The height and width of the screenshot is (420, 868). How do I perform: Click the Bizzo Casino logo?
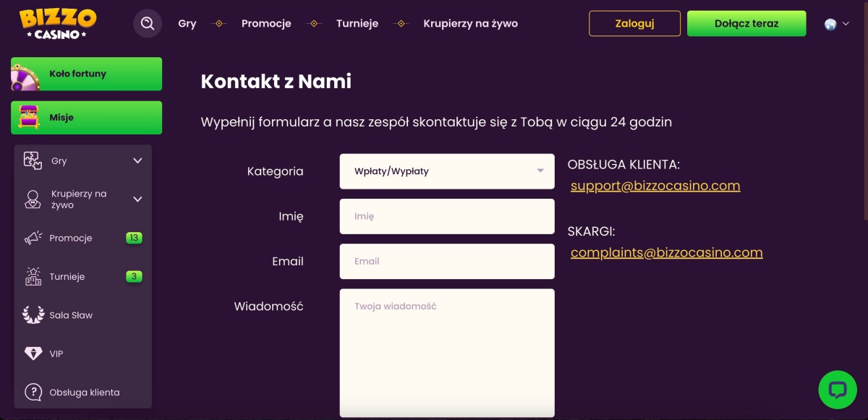tap(58, 23)
